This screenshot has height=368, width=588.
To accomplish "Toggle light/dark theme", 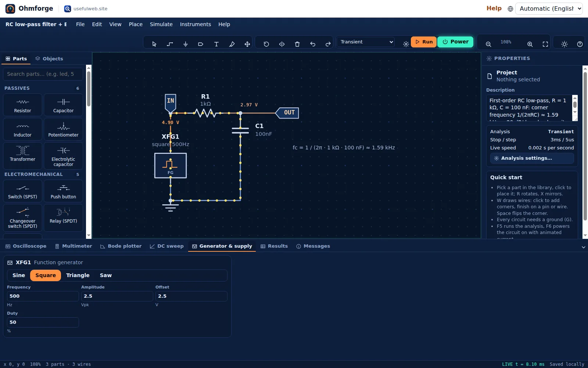I will coord(564,44).
